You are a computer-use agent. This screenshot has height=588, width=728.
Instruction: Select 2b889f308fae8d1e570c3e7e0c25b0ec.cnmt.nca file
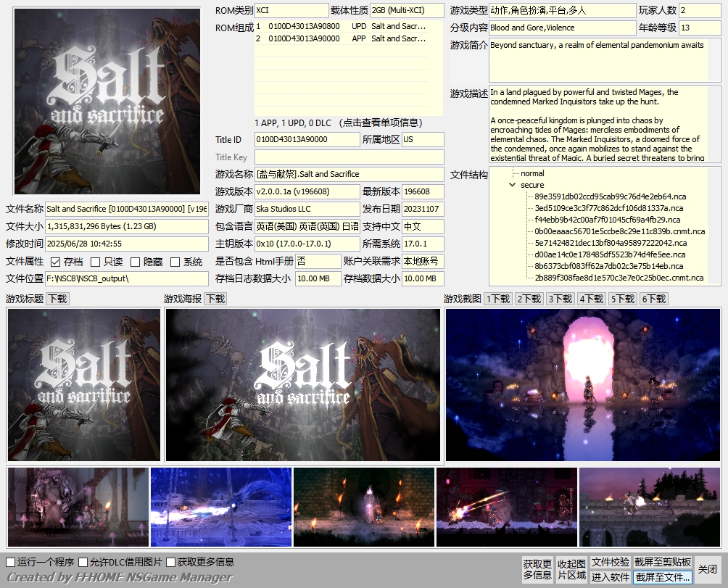coord(619,278)
